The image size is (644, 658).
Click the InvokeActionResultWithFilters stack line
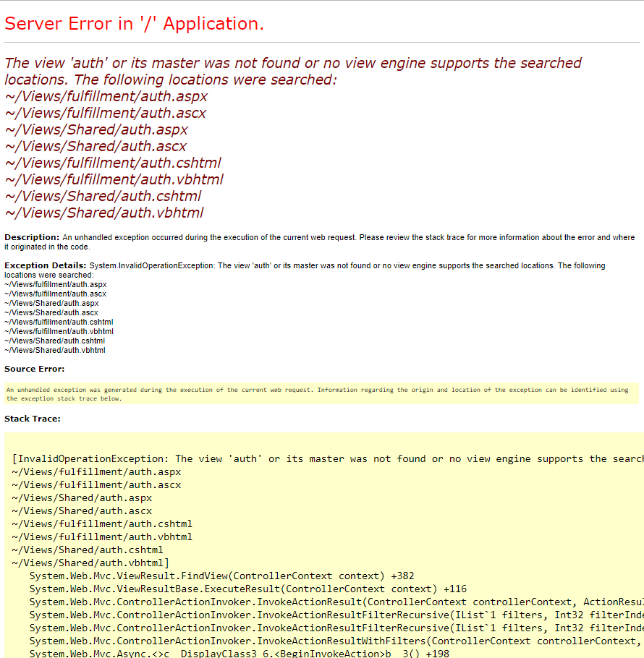click(336, 641)
